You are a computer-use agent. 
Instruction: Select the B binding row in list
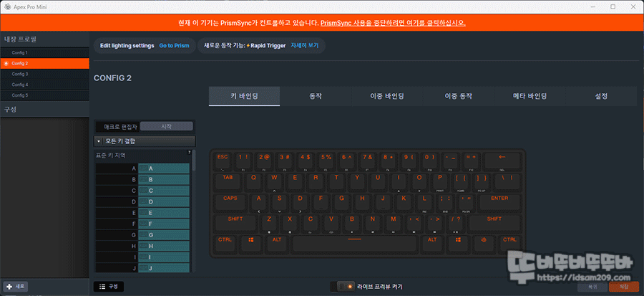142,180
